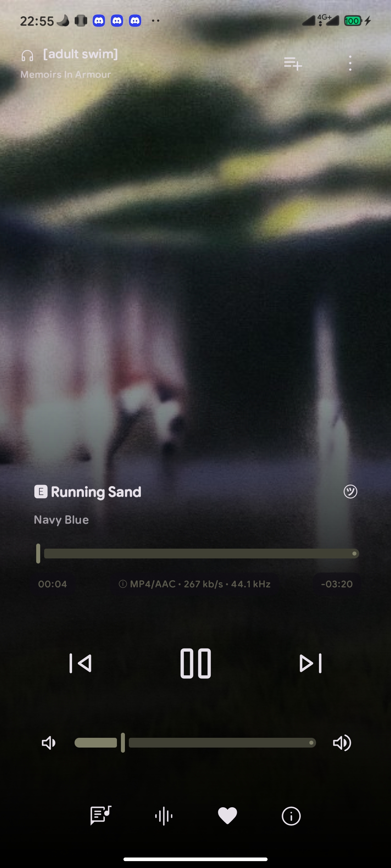Viewport: 391px width, 868px height.
Task: Toggle the -03:20 remaining time display
Action: [337, 584]
